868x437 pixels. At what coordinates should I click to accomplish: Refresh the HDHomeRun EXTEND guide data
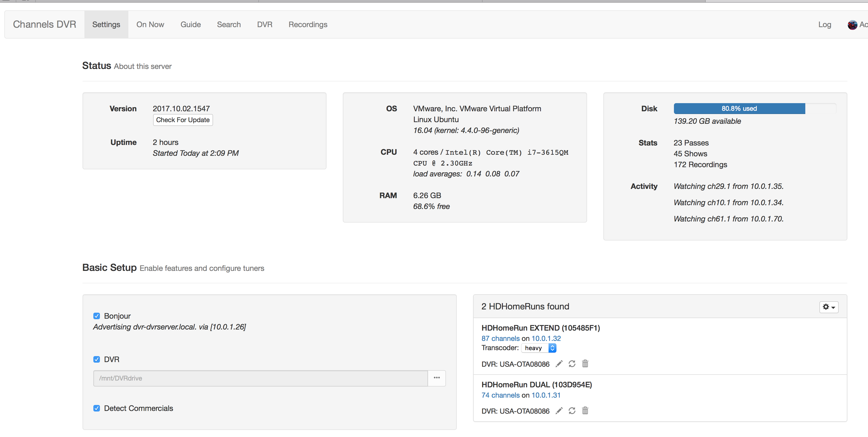(572, 364)
